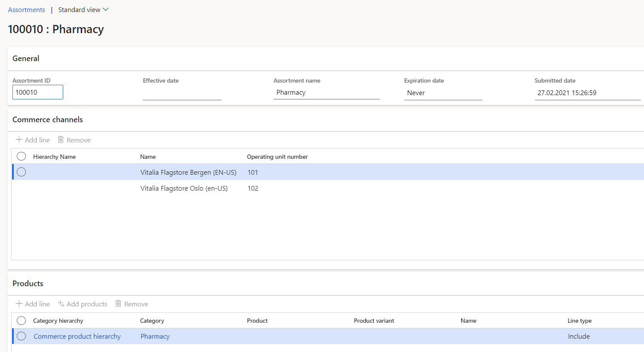Click the Assortment ID input field
Viewport: 644px width, 352px height.
[38, 93]
